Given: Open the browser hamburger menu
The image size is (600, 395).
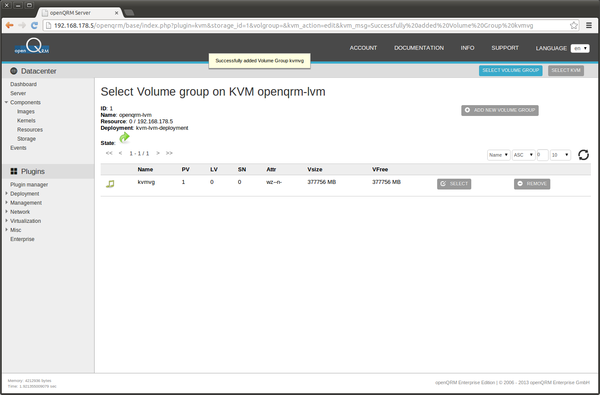Looking at the screenshot, I should [x=589, y=26].
